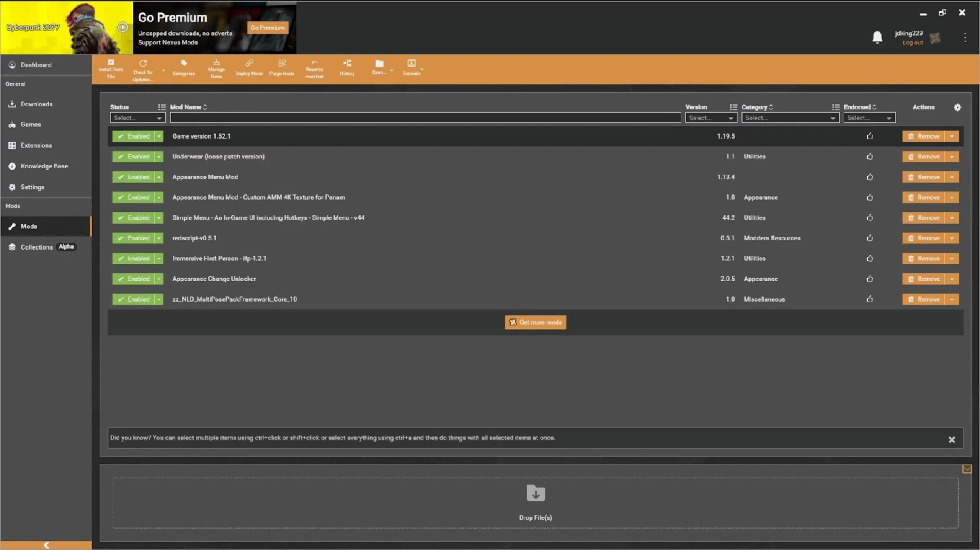Endorse Appearance Menu Mod with thumbs-up

869,177
